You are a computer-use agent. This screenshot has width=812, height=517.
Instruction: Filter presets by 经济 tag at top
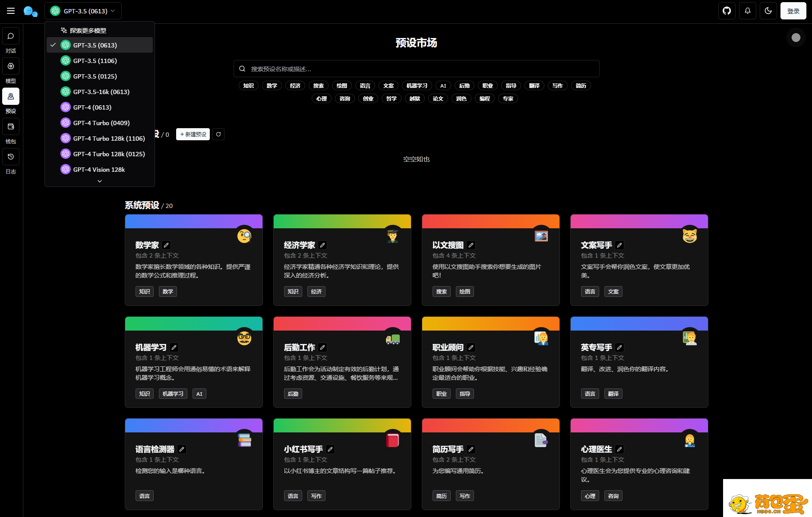tap(295, 85)
